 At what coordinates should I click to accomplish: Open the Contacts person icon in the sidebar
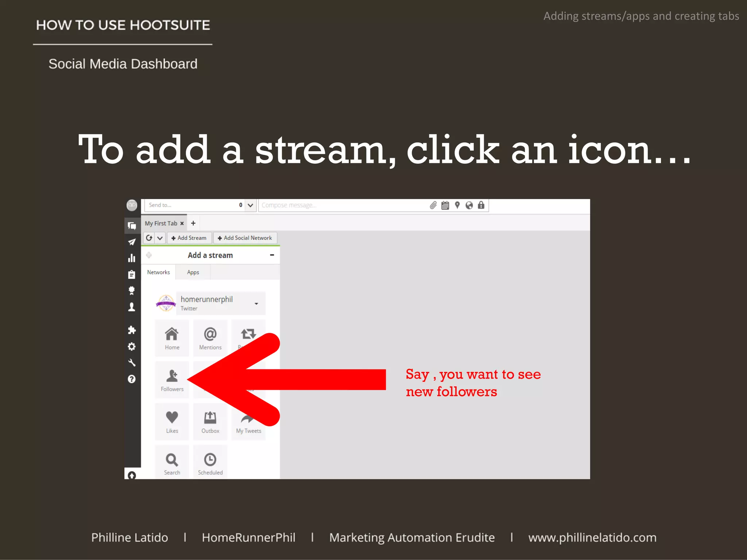[x=132, y=307]
